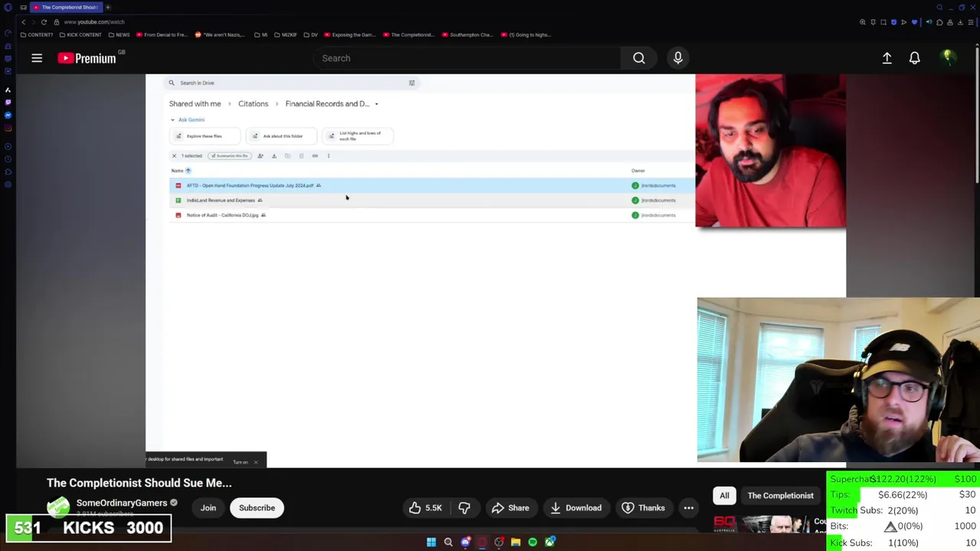Screen dimensions: 980x551
Task: Click the Join channel button
Action: pyautogui.click(x=208, y=507)
